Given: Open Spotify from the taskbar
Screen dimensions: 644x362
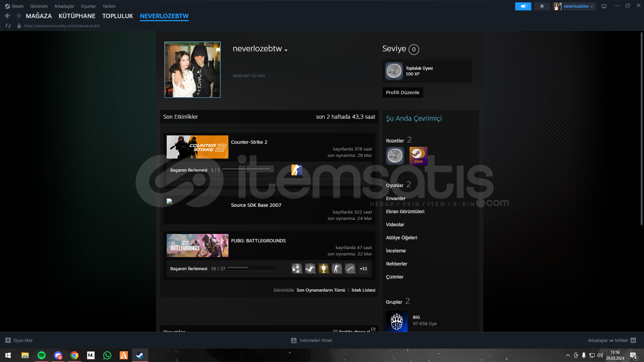Looking at the screenshot, I should click(x=42, y=355).
